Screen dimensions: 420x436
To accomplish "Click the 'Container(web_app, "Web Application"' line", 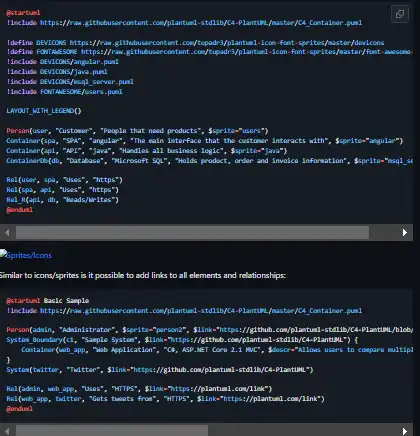I will [x=217, y=350].
